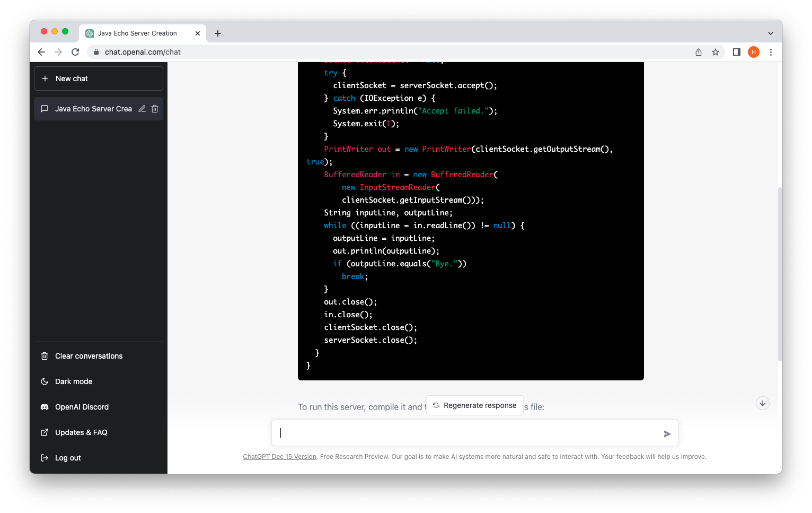Open the profile avatar labeled H
Viewport: 812px width, 513px height.
tap(754, 52)
